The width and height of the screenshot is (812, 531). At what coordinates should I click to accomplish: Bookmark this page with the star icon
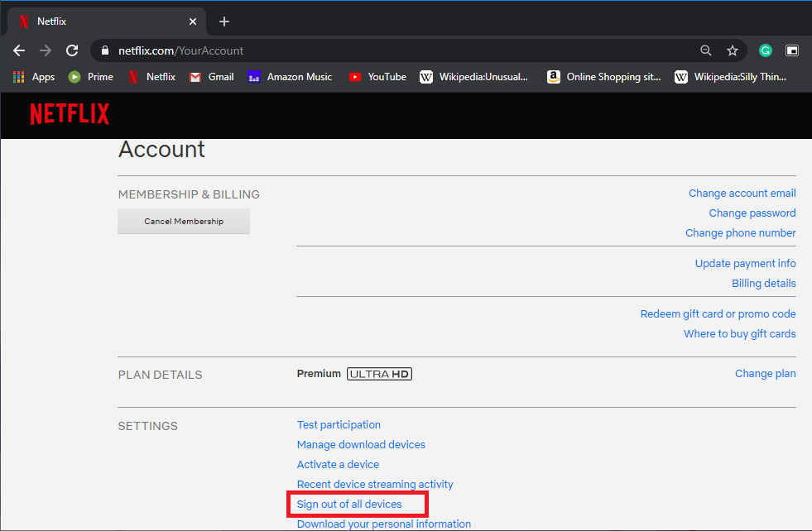(x=733, y=50)
